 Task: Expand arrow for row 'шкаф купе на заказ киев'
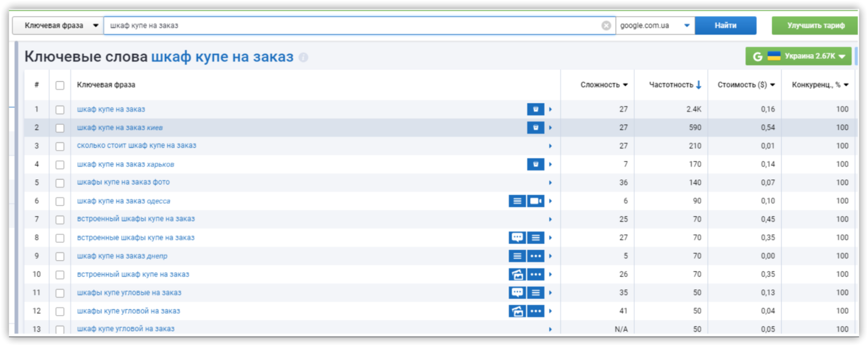pyautogui.click(x=550, y=127)
